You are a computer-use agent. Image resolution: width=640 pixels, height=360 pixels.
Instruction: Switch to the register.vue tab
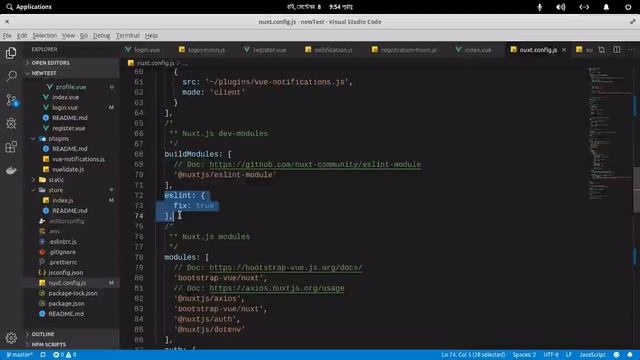point(265,50)
